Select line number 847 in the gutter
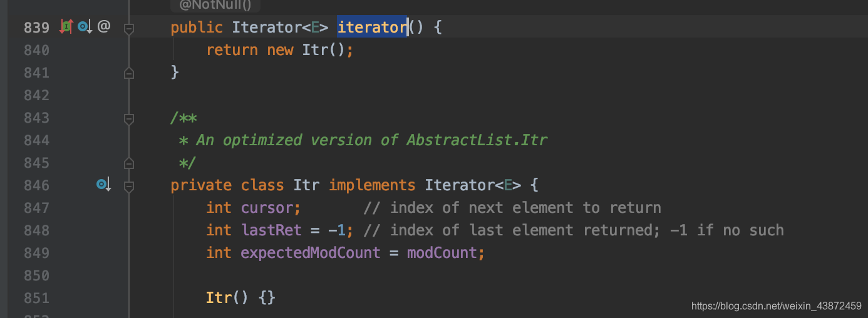This screenshot has width=868, height=318. (x=36, y=208)
